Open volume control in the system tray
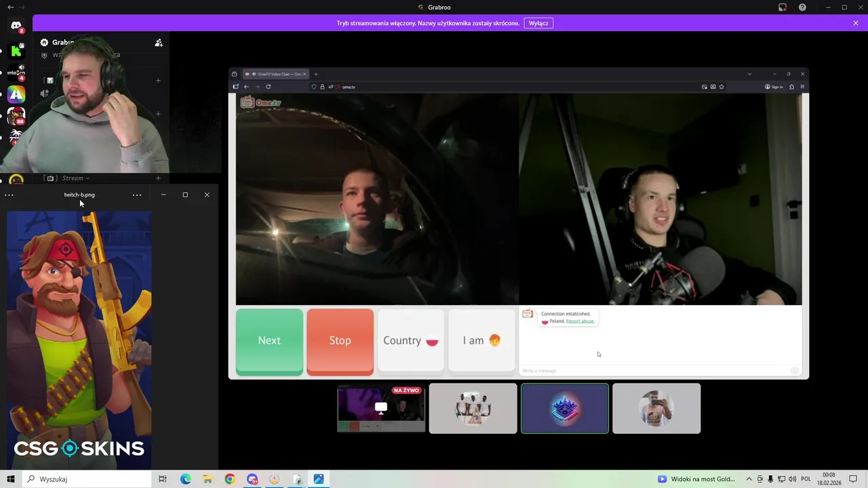The image size is (868, 488). [x=792, y=479]
